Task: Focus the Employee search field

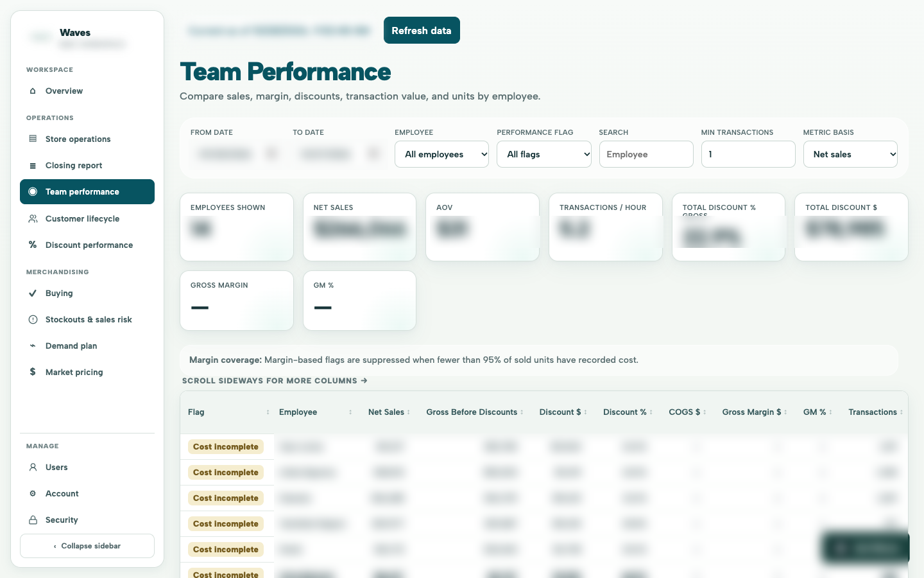Action: (646, 154)
